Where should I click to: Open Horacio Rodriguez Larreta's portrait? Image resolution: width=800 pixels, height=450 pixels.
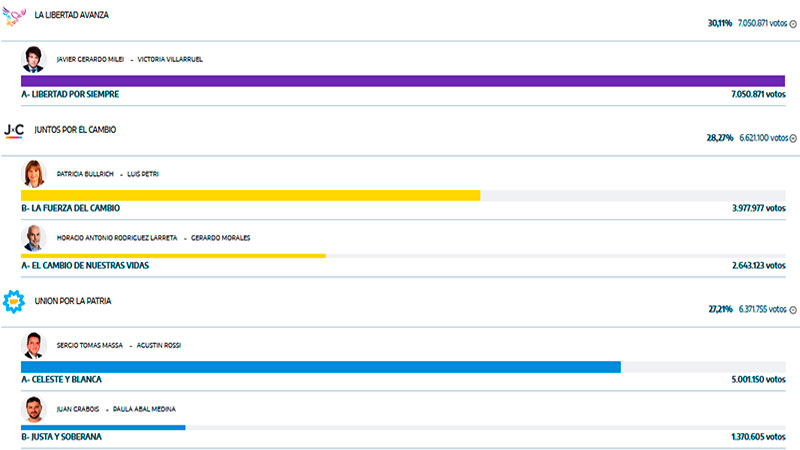(34, 237)
